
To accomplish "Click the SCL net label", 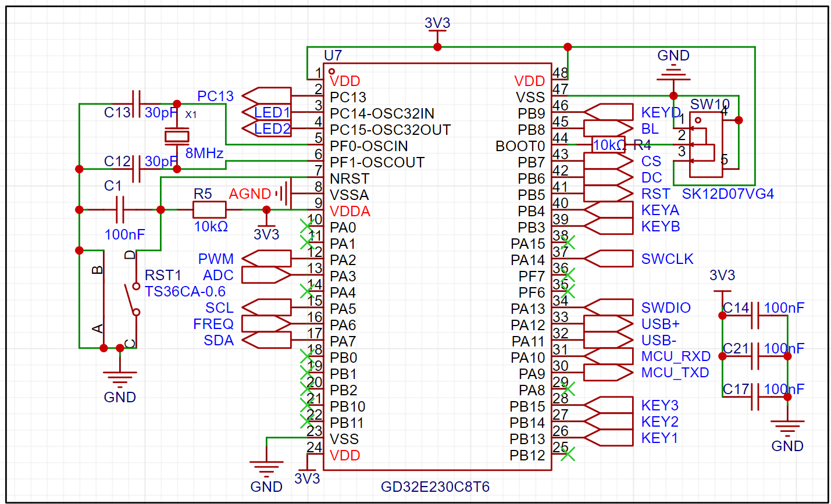I will point(219,308).
